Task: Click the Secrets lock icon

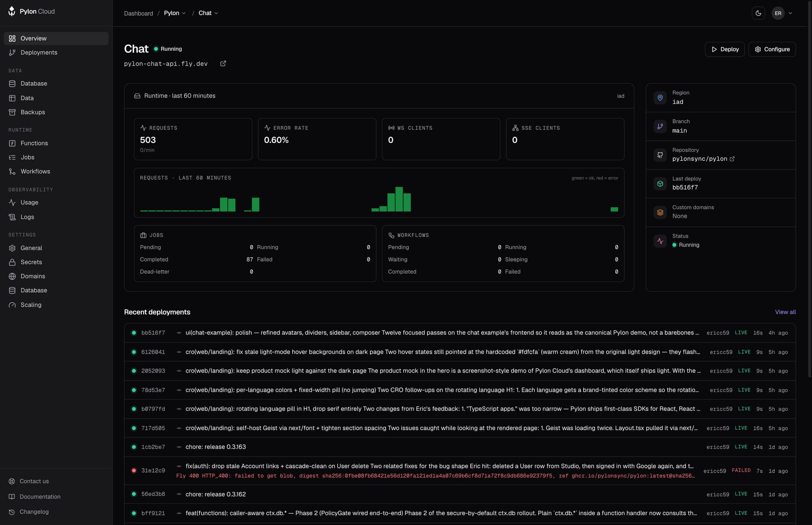Action: pos(12,262)
